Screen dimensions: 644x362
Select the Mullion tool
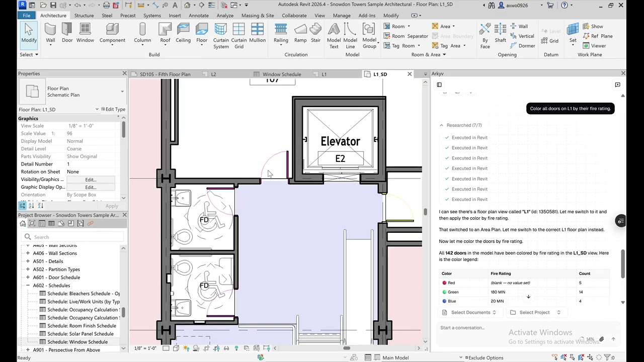(x=257, y=33)
